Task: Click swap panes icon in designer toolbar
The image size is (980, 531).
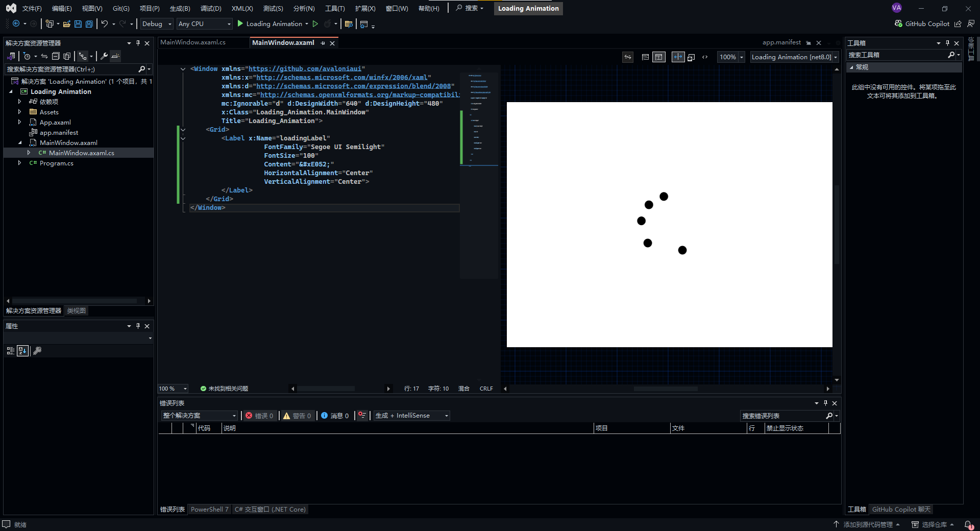Action: pos(628,57)
